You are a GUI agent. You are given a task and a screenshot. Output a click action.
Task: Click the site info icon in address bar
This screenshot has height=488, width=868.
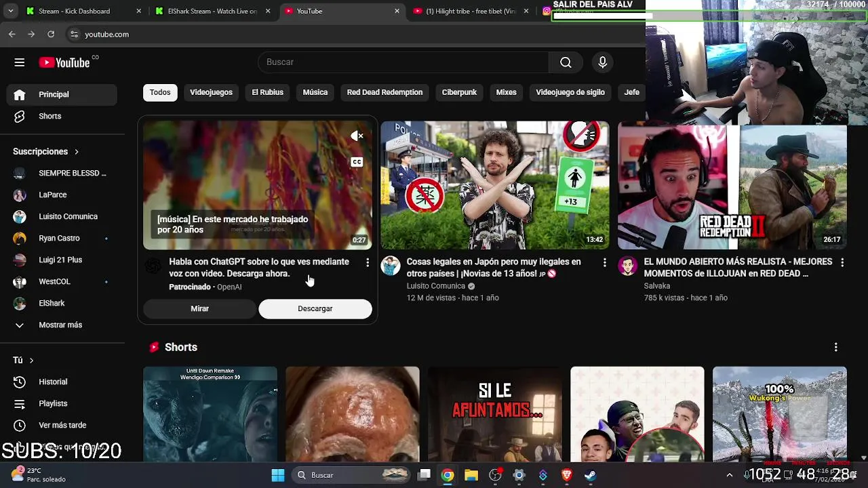tap(74, 34)
